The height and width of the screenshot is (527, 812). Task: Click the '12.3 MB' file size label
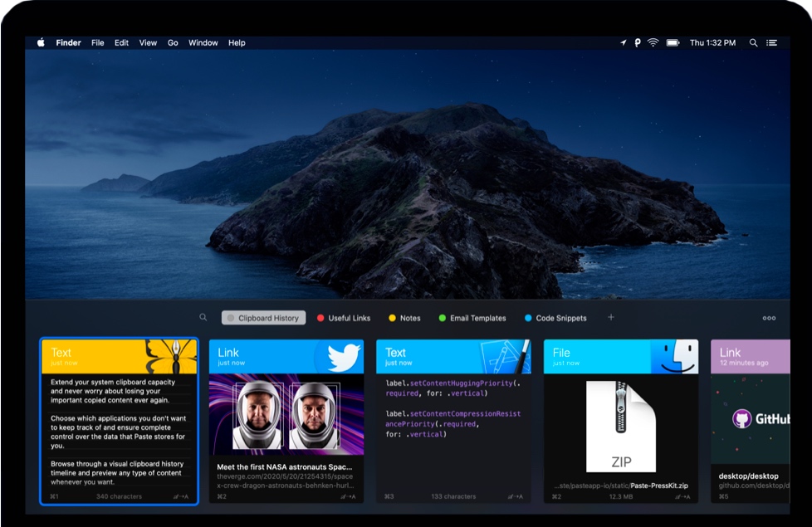pos(621,496)
